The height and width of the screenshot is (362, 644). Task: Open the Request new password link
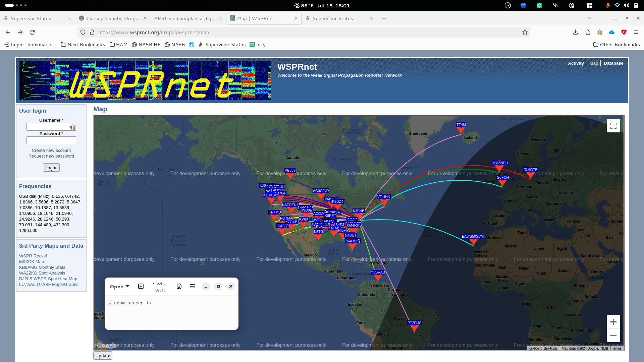51,156
